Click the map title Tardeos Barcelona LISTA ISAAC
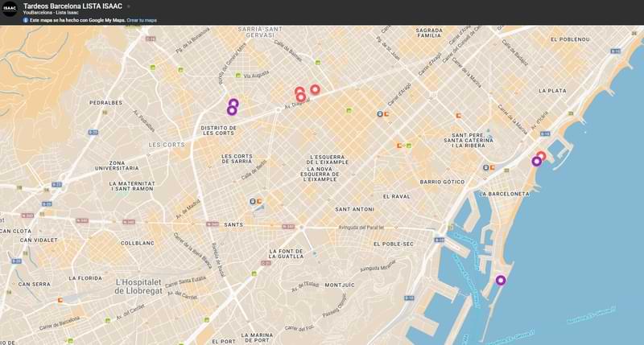 coord(72,6)
